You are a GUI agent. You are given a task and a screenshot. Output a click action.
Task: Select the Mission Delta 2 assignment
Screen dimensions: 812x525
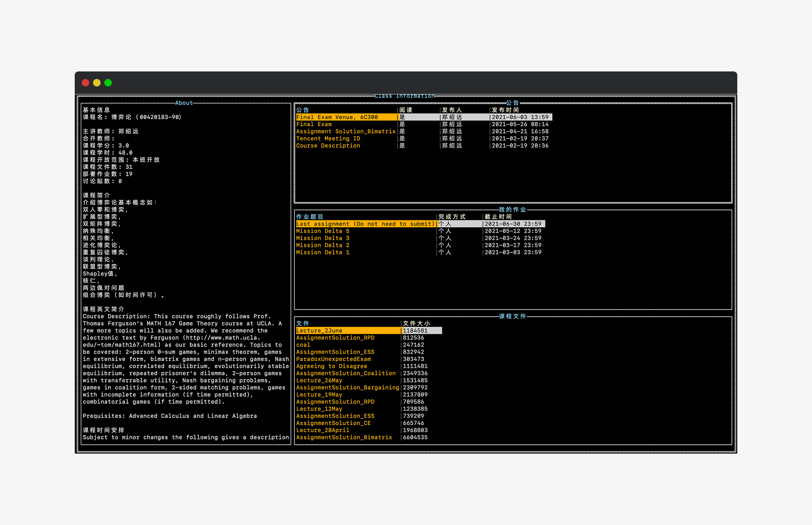(323, 245)
